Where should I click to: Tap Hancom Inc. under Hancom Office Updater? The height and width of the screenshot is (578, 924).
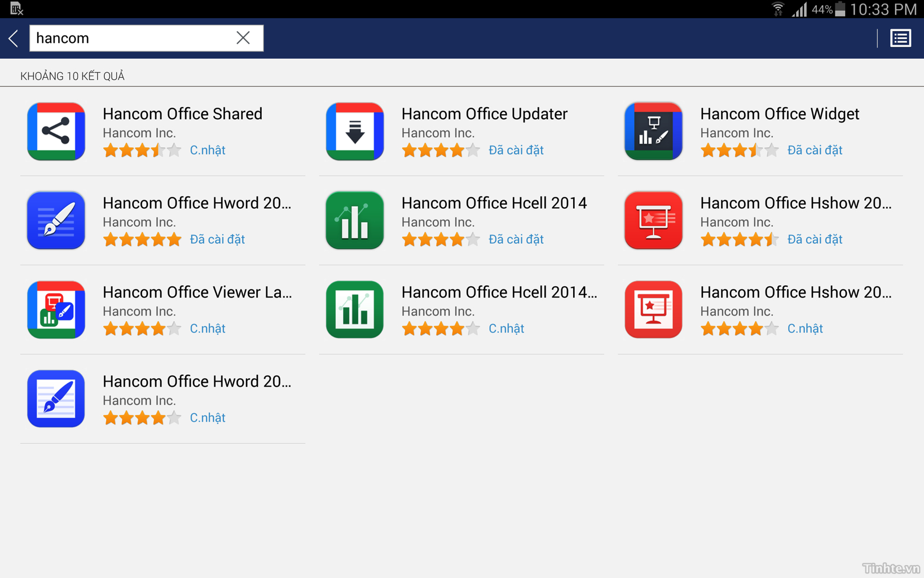coord(438,133)
